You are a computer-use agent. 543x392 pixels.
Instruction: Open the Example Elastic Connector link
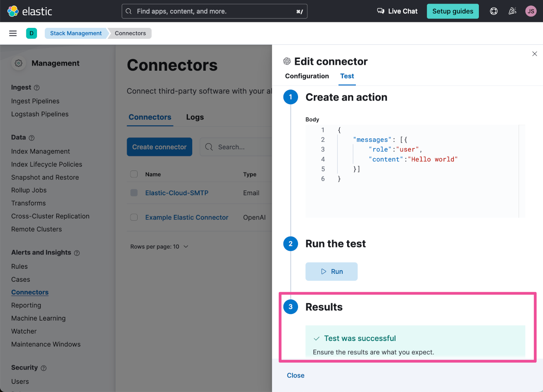186,218
